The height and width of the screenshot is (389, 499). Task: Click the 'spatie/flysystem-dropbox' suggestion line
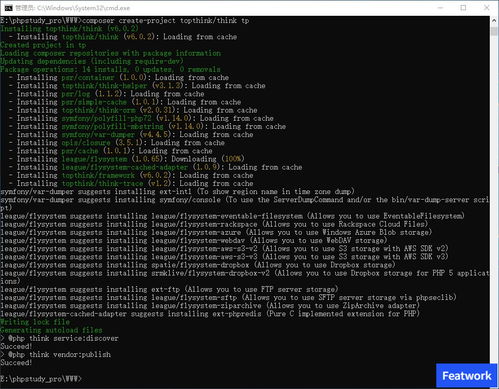[198, 265]
